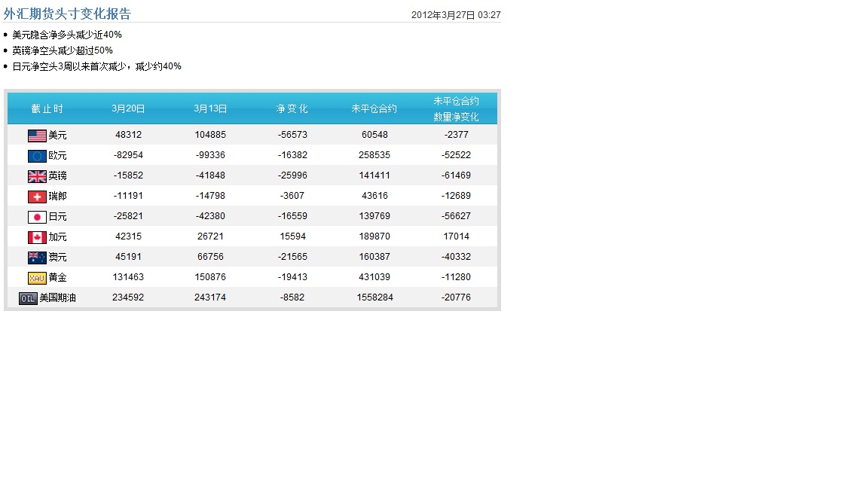Click the value 43616 in 瑞郎 row
Viewport: 868px width, 488px height.
374,195
